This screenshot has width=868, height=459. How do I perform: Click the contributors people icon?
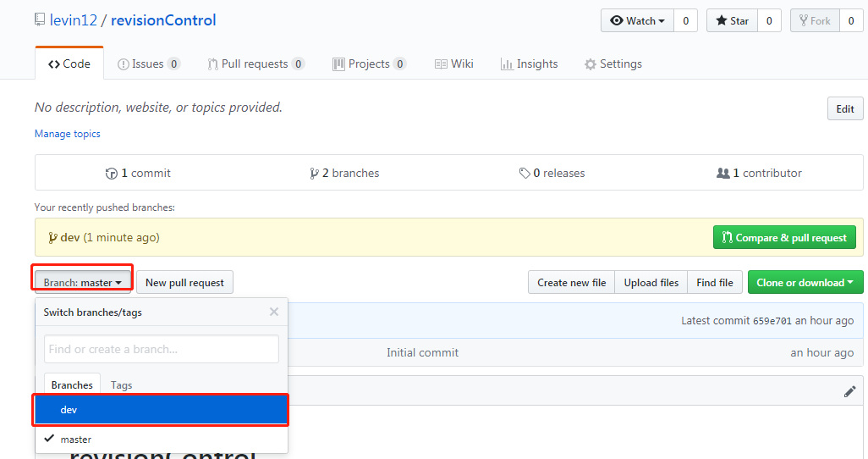click(723, 173)
